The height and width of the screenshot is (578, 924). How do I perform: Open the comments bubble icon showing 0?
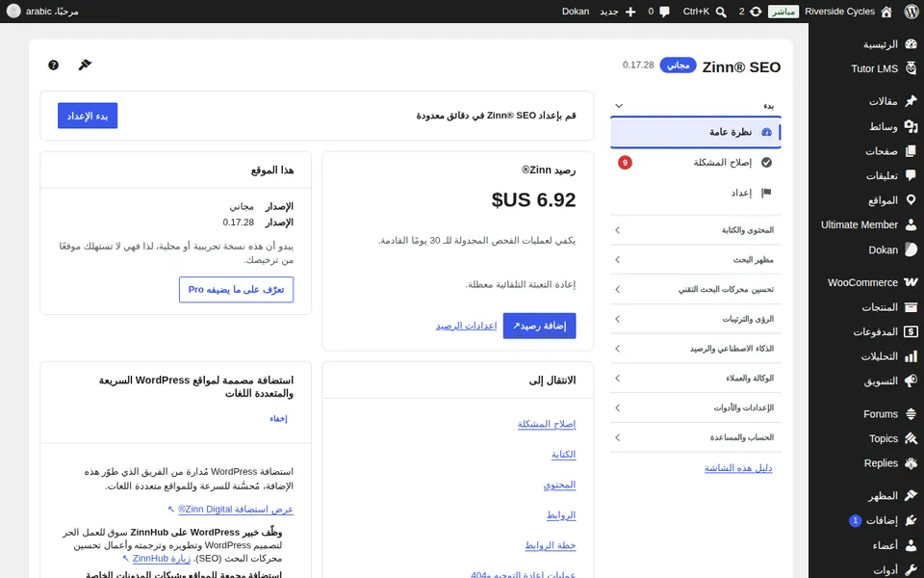[665, 12]
